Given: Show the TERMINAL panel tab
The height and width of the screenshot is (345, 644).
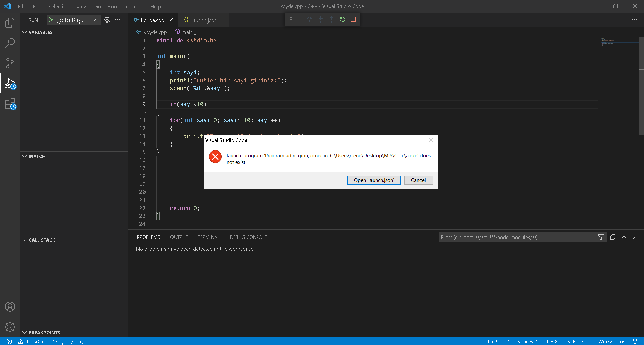Looking at the screenshot, I should pos(208,237).
